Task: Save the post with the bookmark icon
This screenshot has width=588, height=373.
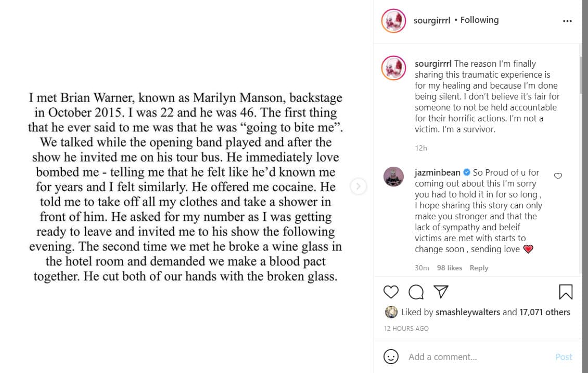Action: [x=566, y=292]
